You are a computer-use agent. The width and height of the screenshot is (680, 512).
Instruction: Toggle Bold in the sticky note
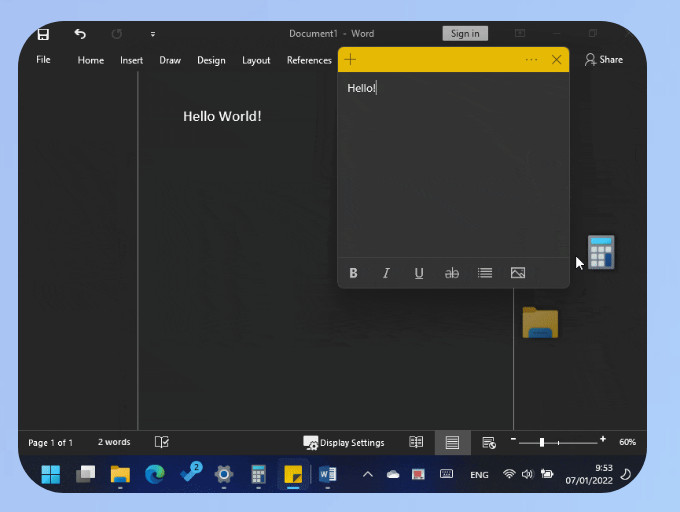pyautogui.click(x=353, y=273)
